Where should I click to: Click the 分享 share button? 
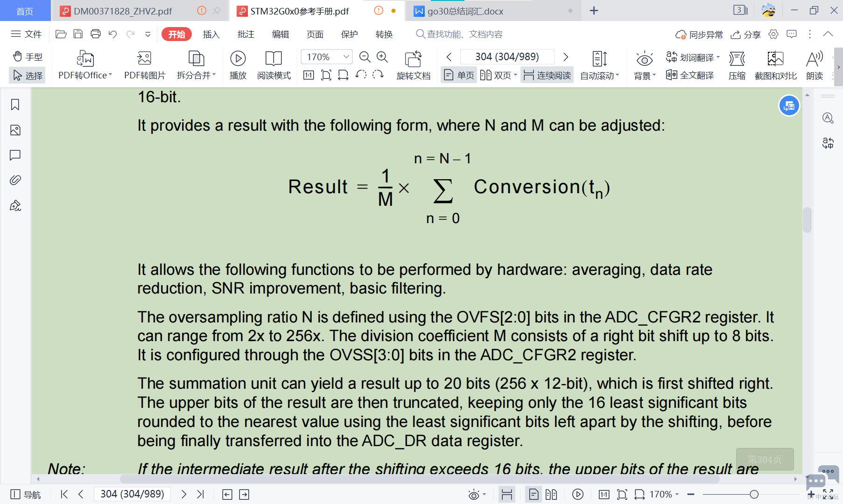[745, 35]
